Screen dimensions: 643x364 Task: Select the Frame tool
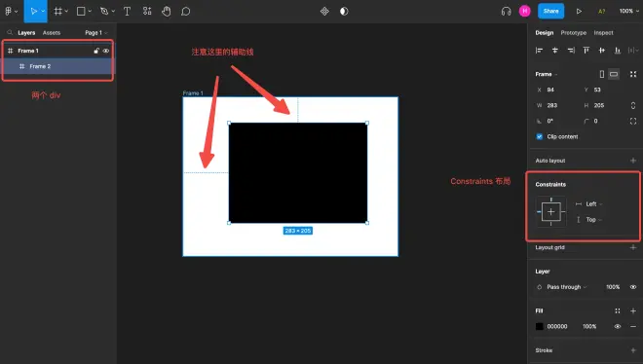coord(57,12)
